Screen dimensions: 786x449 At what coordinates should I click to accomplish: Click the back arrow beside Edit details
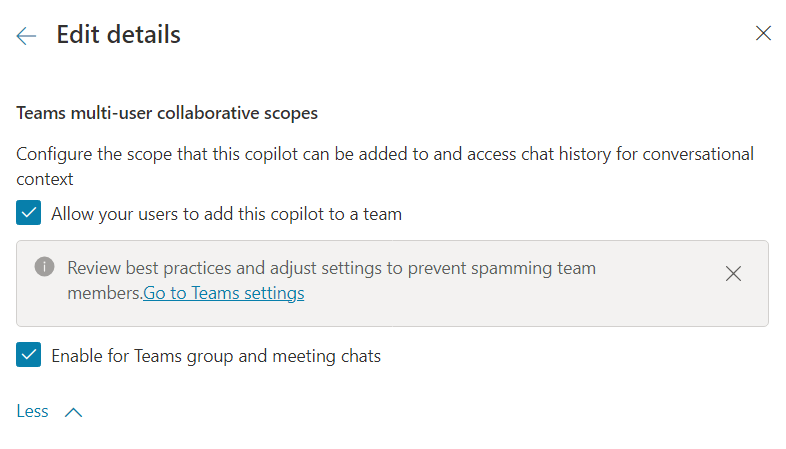(x=26, y=35)
